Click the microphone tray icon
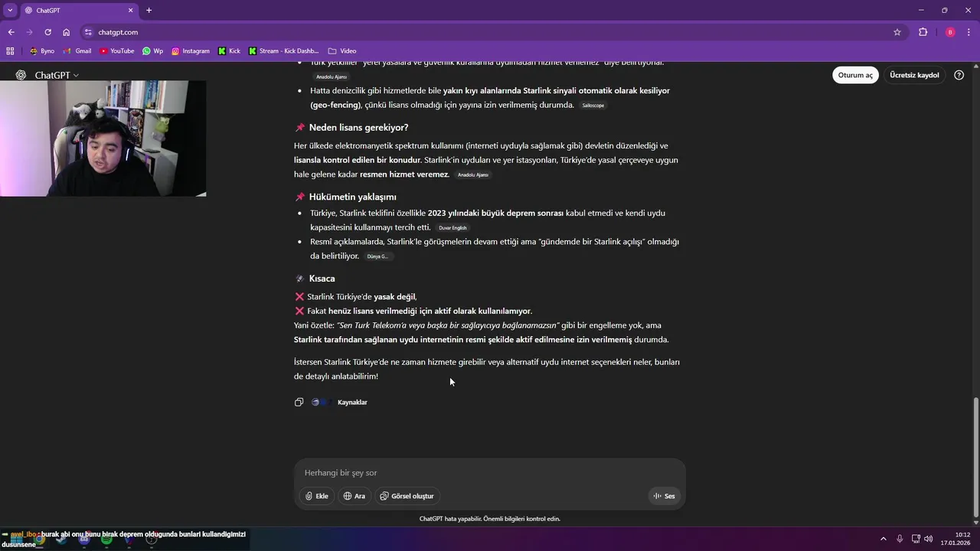 pyautogui.click(x=900, y=539)
